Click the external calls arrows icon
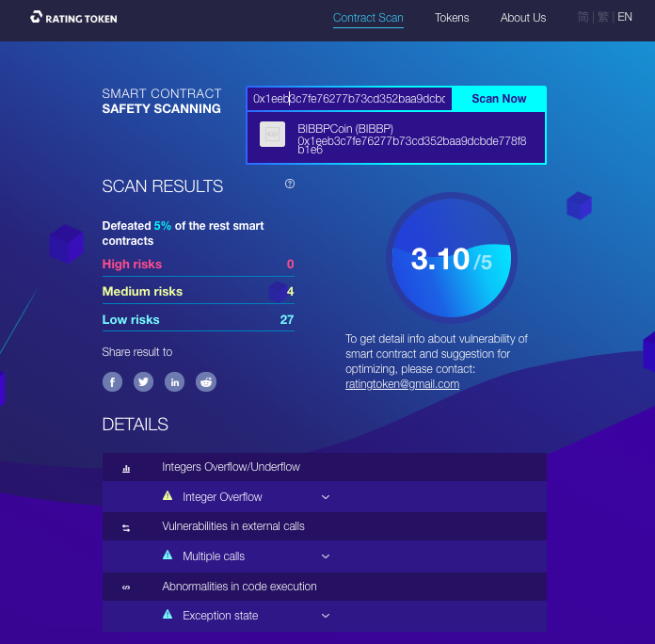Viewport: 655px width, 644px height. pos(126,528)
